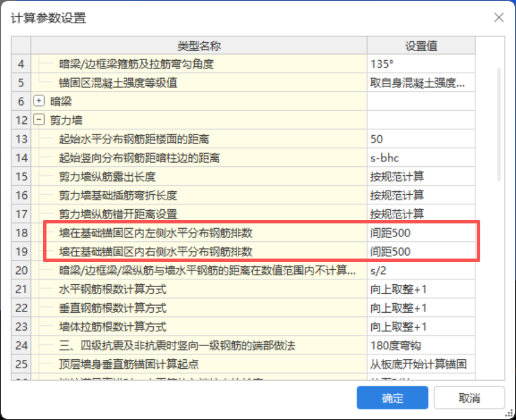Select row 起始水平分布钢筋距楼面的距离
Image resolution: width=516 pixels, height=420 pixels.
point(199,139)
